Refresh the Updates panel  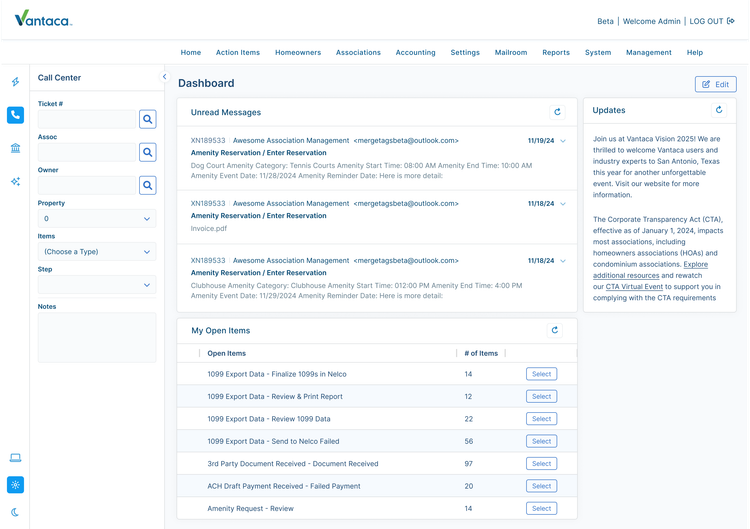(x=719, y=110)
